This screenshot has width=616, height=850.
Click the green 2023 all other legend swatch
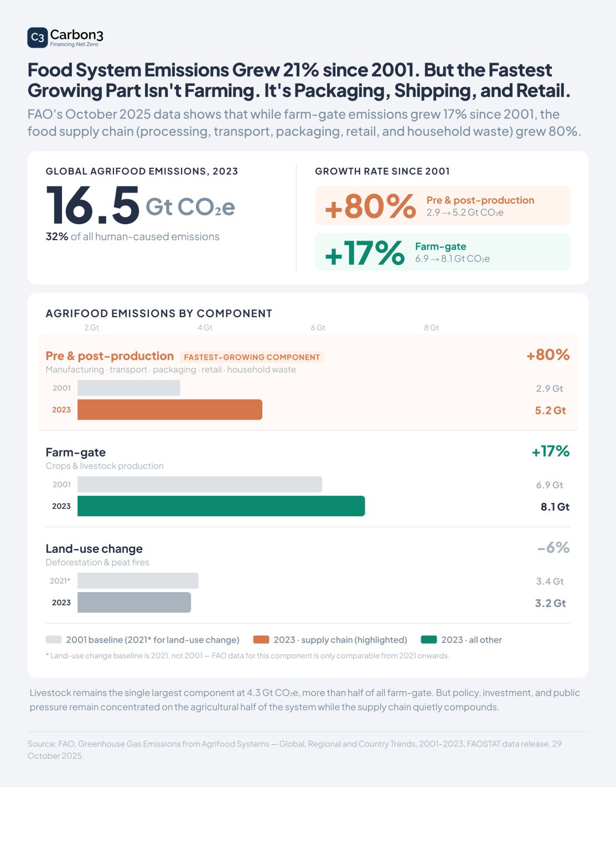428,640
